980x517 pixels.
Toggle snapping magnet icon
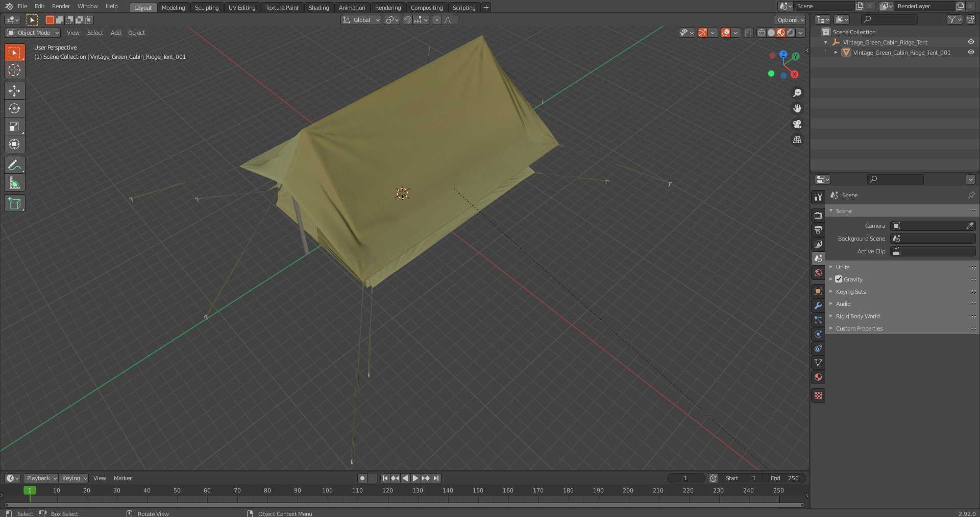[407, 20]
